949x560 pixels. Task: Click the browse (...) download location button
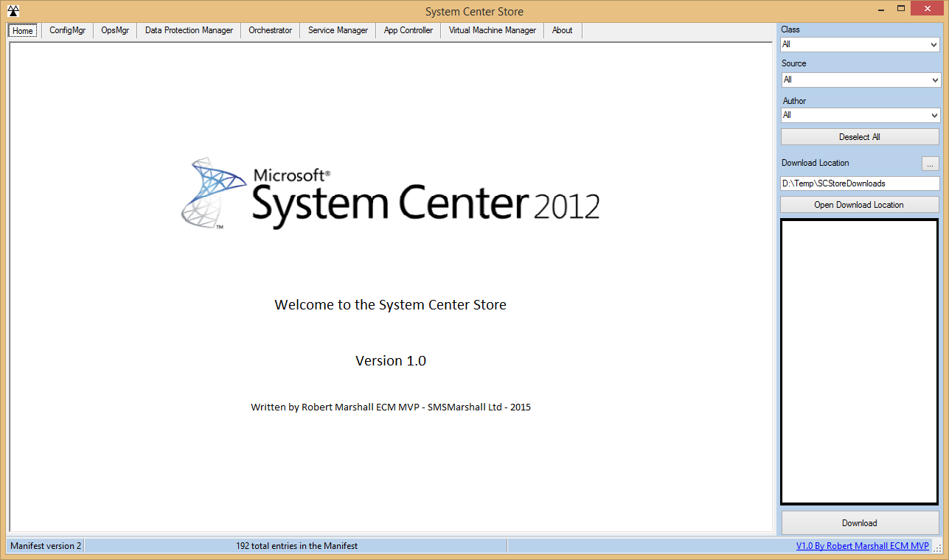pos(930,164)
